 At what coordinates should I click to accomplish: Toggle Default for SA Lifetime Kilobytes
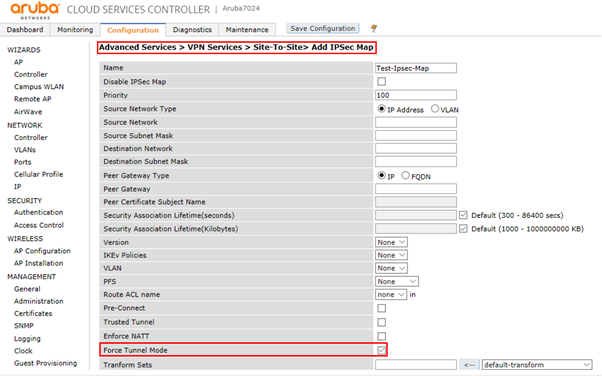pyautogui.click(x=463, y=229)
